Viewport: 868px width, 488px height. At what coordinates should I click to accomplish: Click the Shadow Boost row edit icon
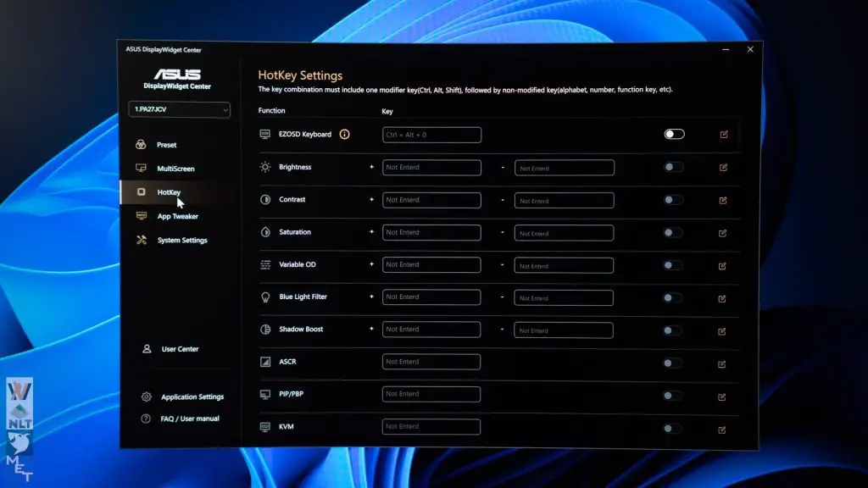(722, 331)
